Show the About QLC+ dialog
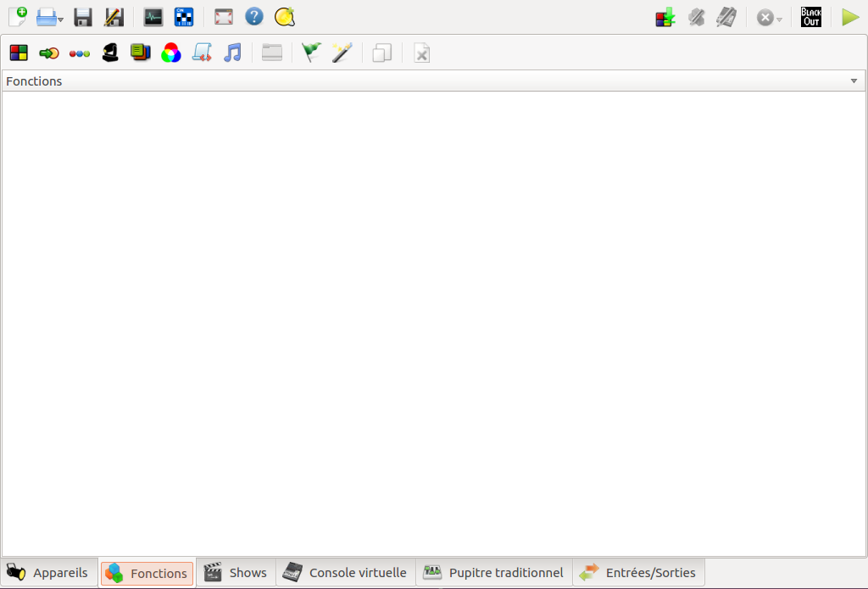 click(285, 17)
